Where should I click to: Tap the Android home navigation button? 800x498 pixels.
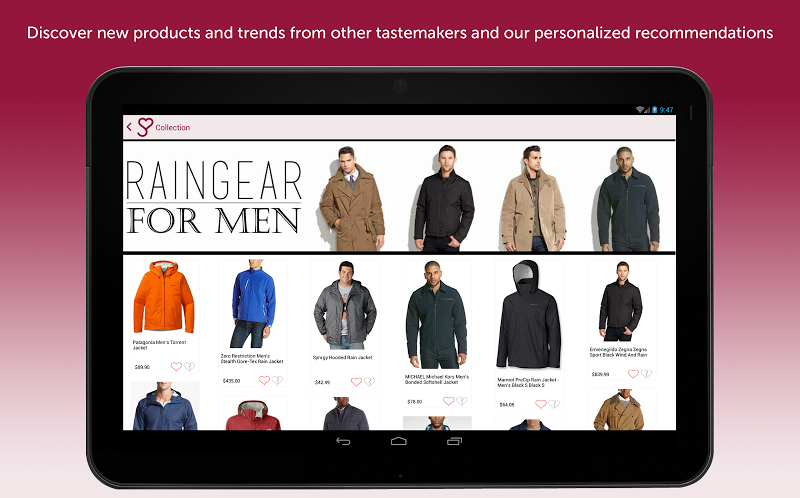point(398,441)
